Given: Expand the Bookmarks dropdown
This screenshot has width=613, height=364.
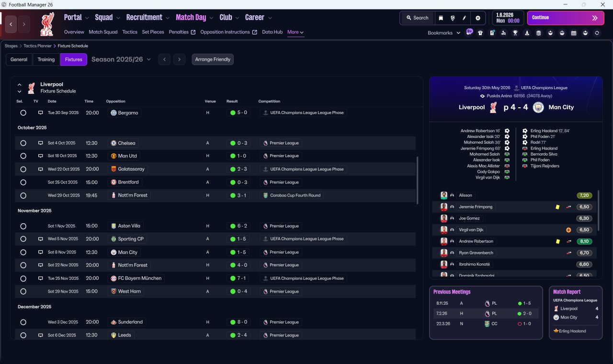Looking at the screenshot, I should (444, 33).
